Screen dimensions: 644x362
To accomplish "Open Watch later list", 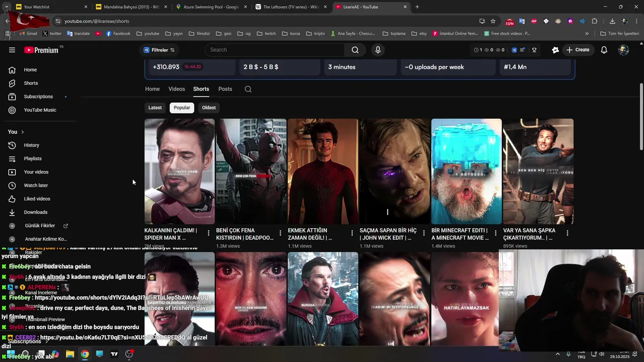I will coord(35,186).
